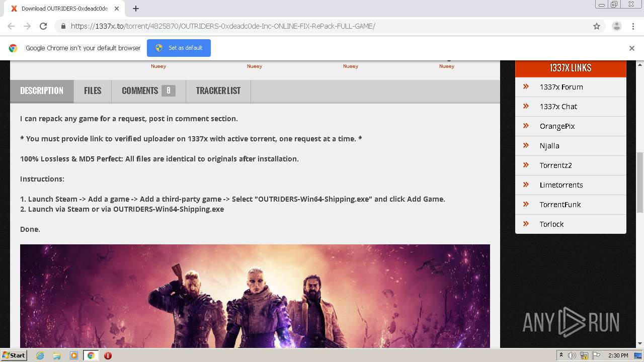
Task: Open the Limetorrents link
Action: (561, 185)
